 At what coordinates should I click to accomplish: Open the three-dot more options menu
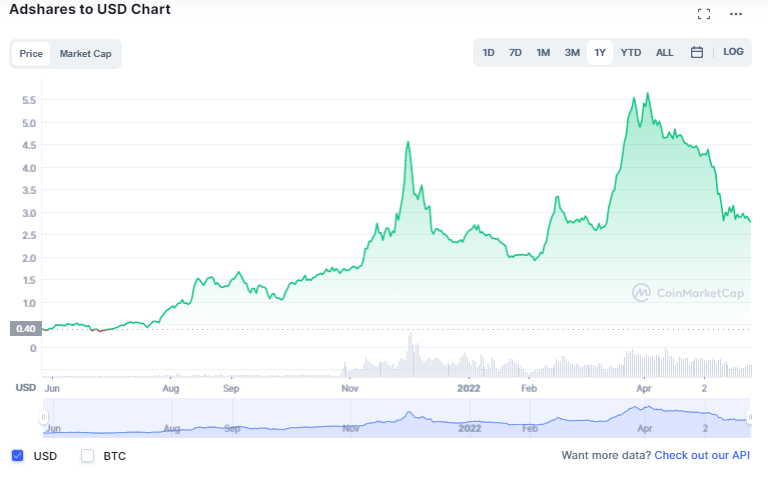point(736,14)
